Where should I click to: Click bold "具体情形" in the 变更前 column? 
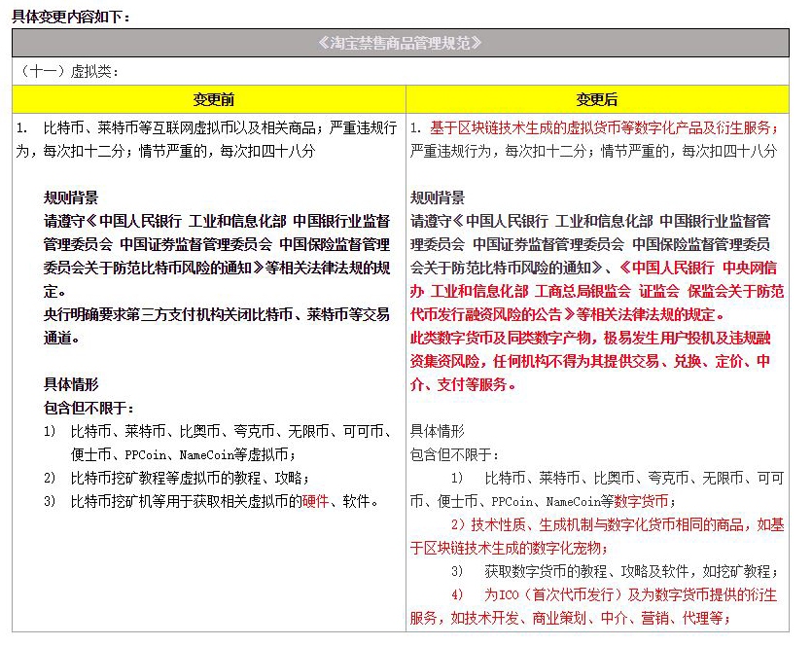point(71,384)
